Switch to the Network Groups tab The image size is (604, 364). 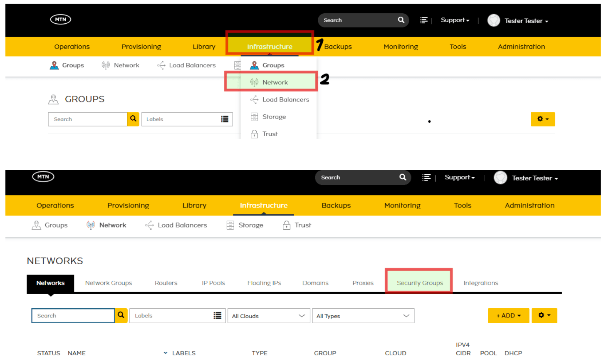[109, 283]
